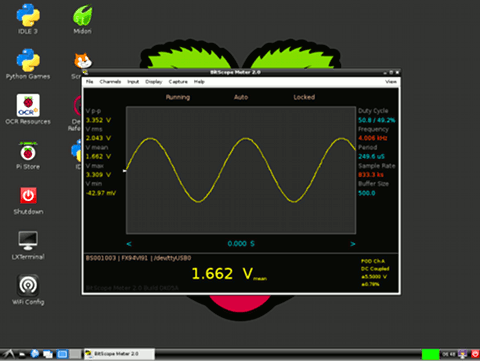The width and height of the screenshot is (480, 361).
Task: Click the left time offset arrow
Action: (129, 244)
